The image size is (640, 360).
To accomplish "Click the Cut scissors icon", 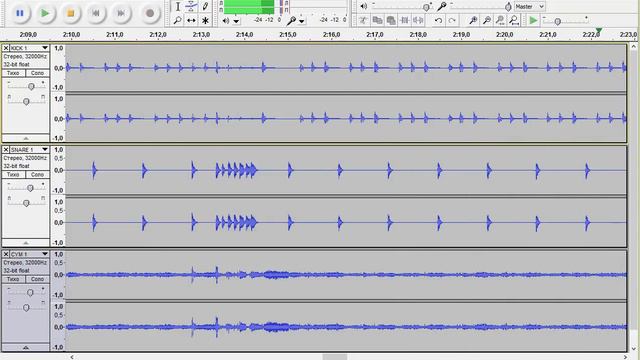I will point(363,20).
